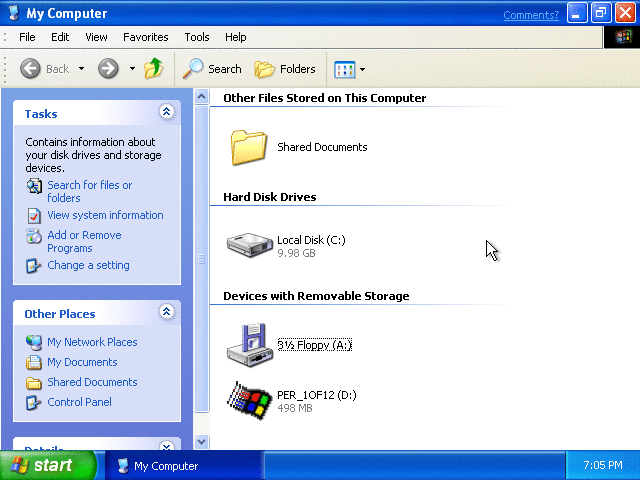Collapse the Other Places panel
Viewport: 640px width, 480px height.
tap(167, 312)
